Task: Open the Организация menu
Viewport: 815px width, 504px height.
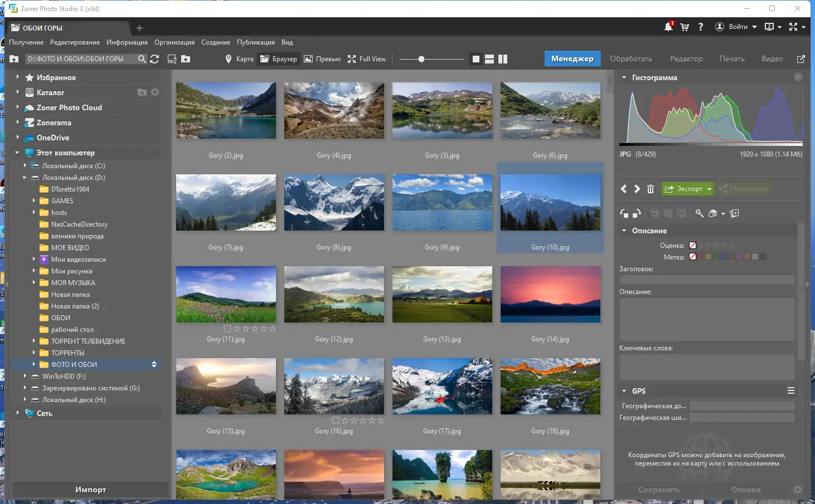Action: [174, 42]
